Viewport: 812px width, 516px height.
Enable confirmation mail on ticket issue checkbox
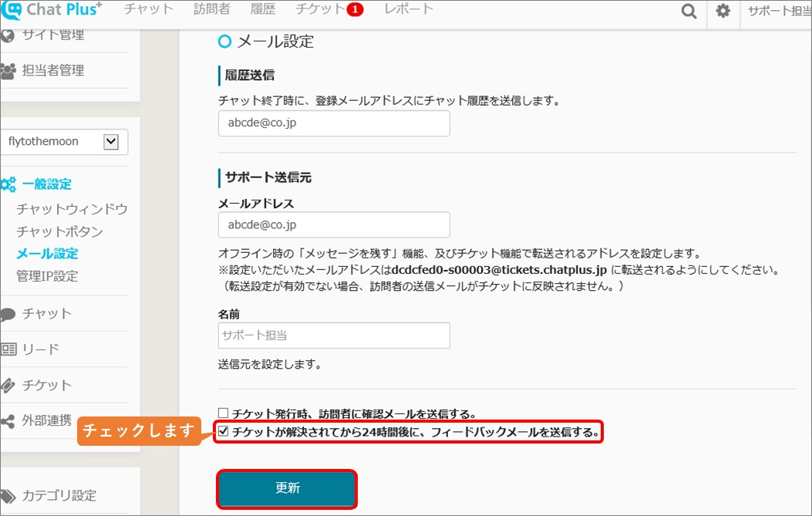click(x=223, y=413)
